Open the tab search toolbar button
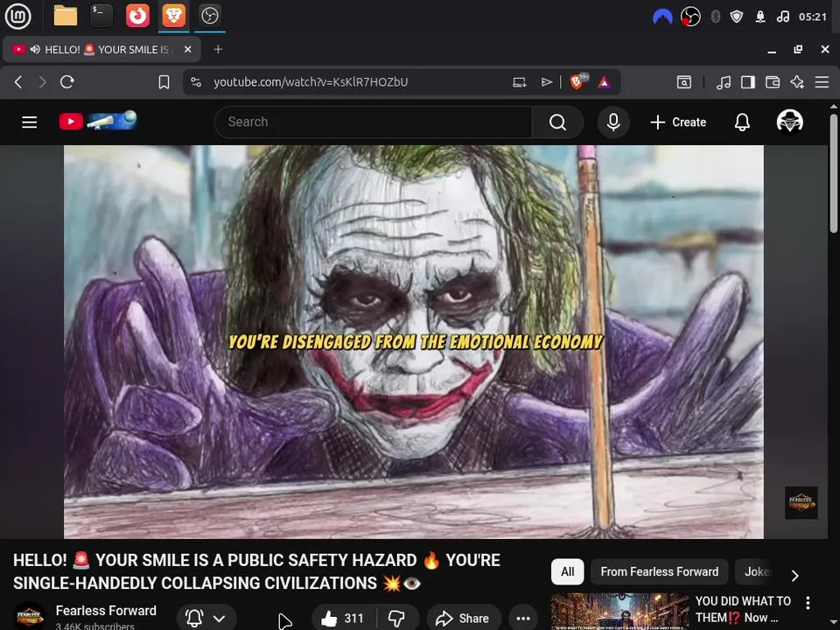 pyautogui.click(x=684, y=82)
